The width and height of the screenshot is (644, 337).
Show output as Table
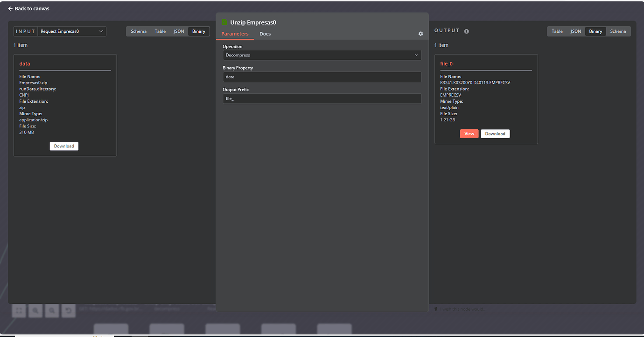pyautogui.click(x=557, y=31)
